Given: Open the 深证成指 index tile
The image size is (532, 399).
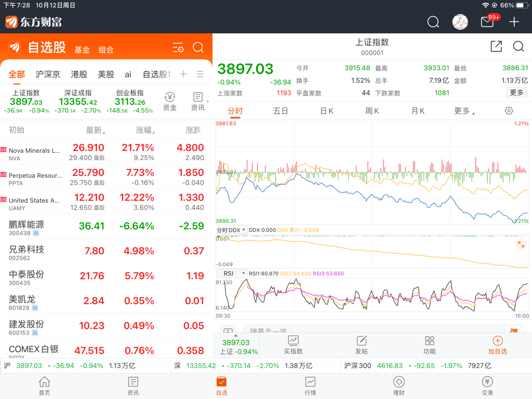Looking at the screenshot, I should tap(78, 101).
